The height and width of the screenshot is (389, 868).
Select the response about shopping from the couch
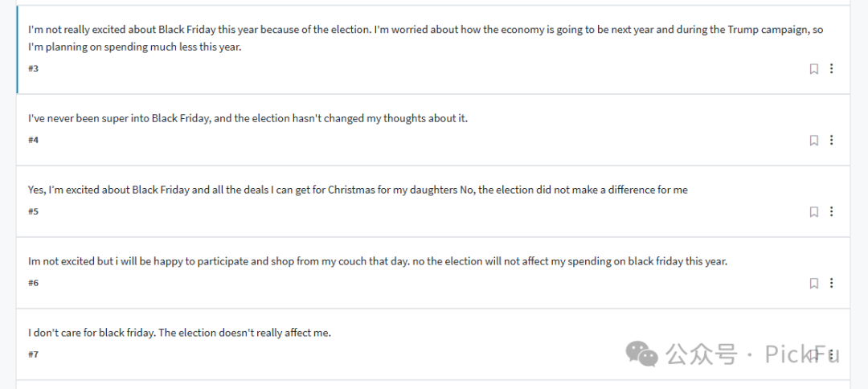(x=433, y=272)
